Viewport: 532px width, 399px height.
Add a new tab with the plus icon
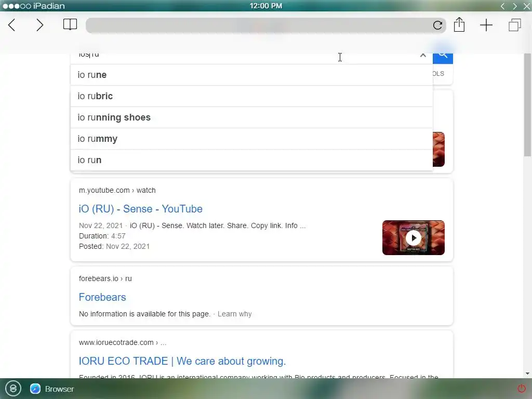pyautogui.click(x=486, y=25)
